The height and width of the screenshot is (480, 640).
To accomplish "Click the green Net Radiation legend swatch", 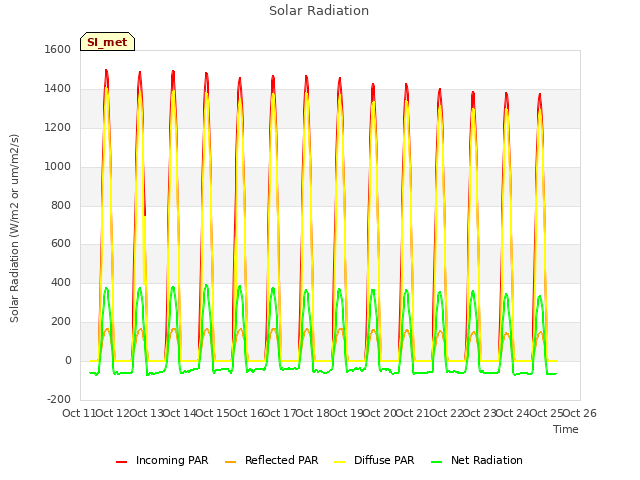I will coord(436,462).
